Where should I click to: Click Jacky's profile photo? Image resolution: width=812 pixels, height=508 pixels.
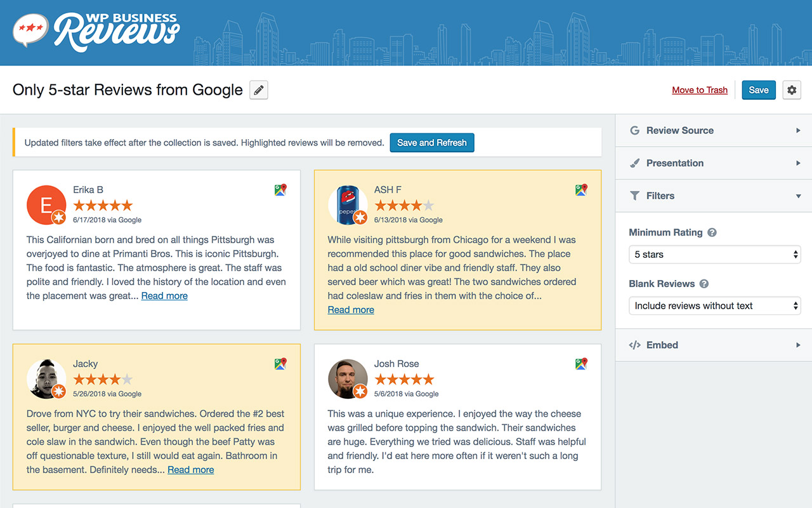click(x=46, y=378)
